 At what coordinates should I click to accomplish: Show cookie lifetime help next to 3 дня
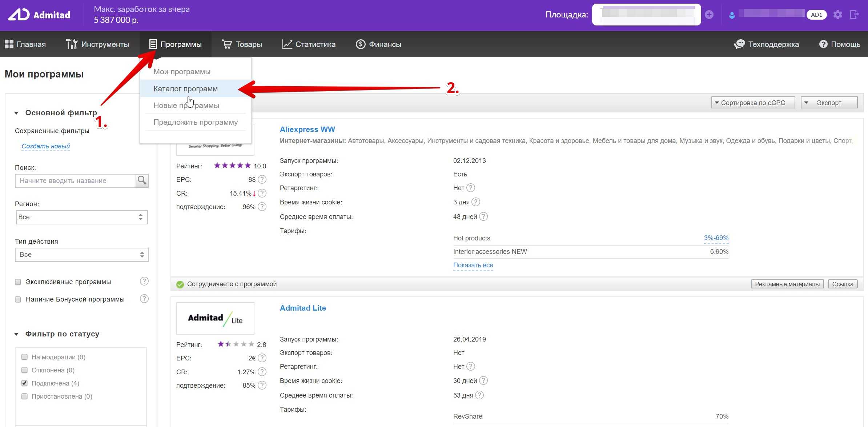pos(475,202)
